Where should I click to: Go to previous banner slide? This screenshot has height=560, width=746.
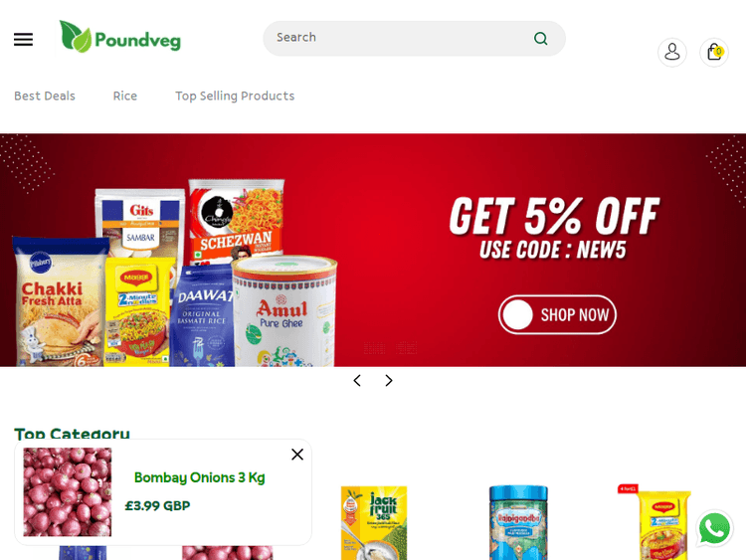(x=357, y=380)
